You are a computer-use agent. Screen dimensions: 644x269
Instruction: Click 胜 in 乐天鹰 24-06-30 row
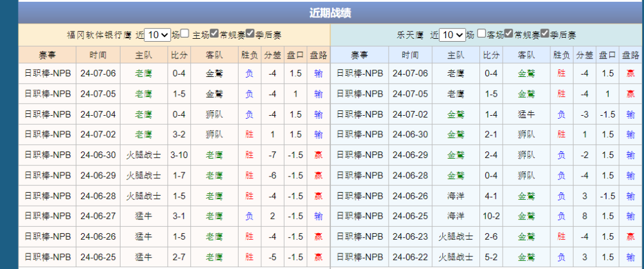tap(562, 134)
